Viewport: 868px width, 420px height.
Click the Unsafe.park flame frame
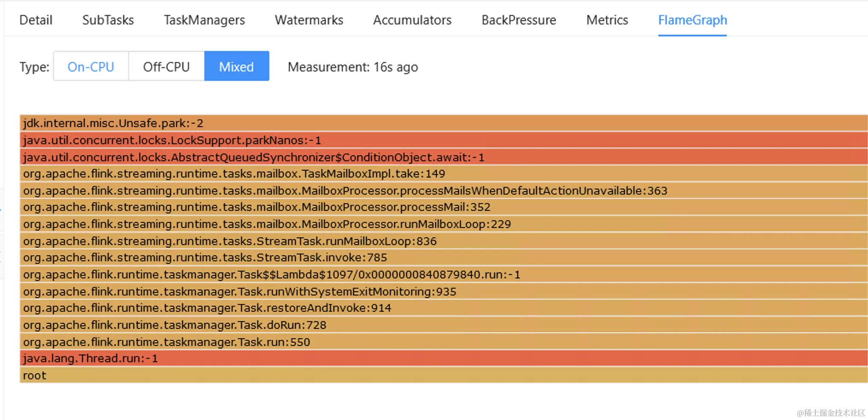[443, 123]
